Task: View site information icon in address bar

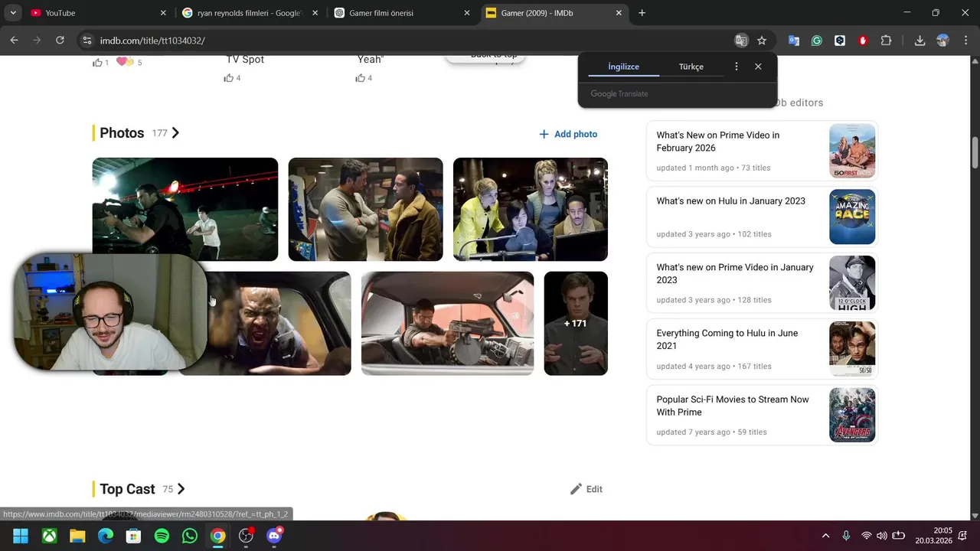Action: 87,41
